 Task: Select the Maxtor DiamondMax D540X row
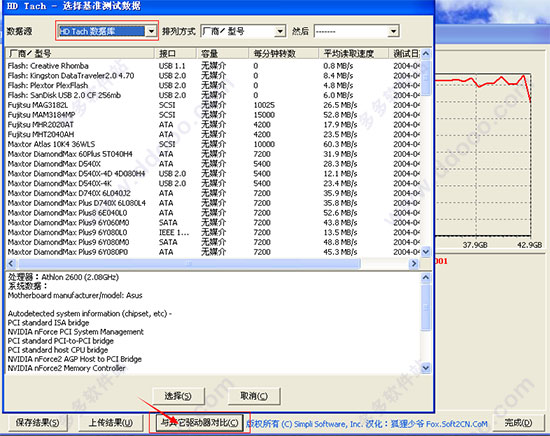coord(213,164)
